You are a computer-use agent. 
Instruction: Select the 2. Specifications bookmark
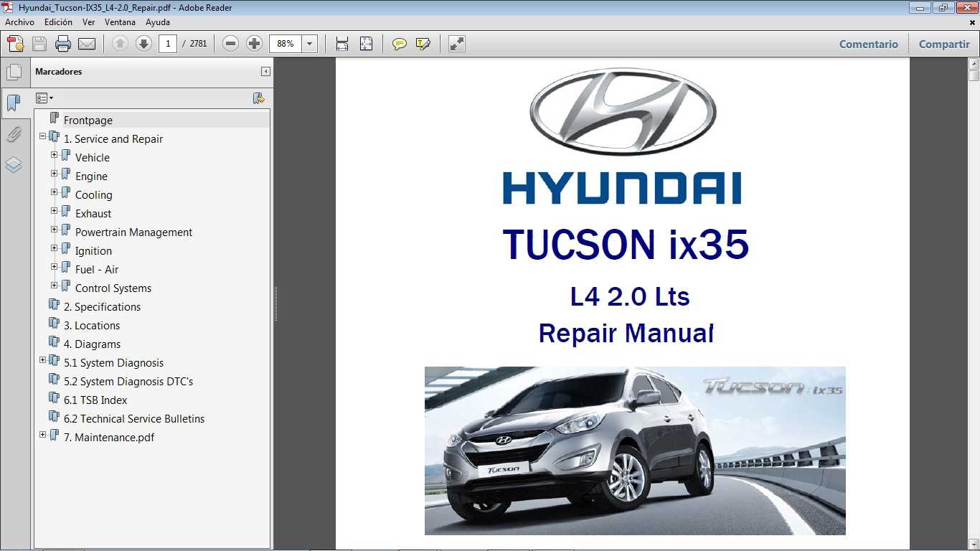click(102, 307)
